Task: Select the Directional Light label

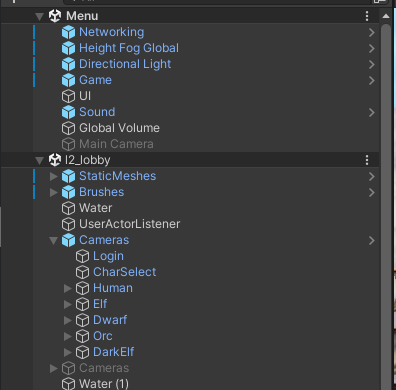Action: pyautogui.click(x=125, y=64)
